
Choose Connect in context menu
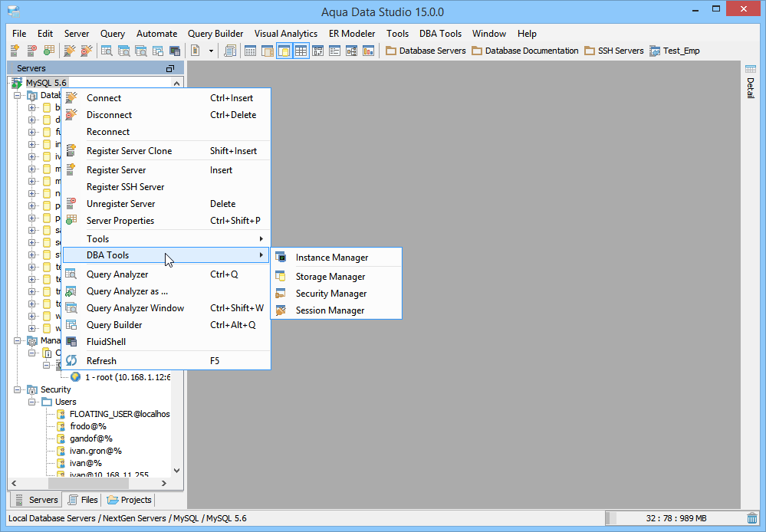pos(166,97)
